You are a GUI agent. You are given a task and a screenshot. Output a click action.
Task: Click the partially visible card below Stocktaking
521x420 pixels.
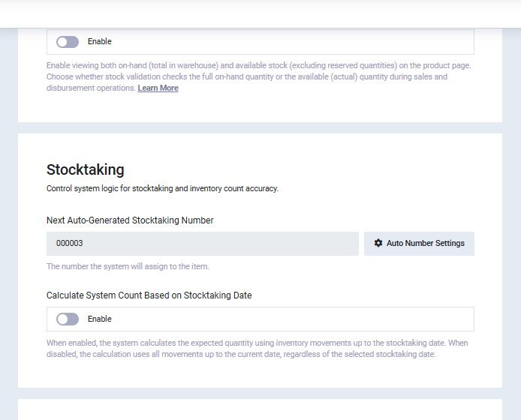[x=260, y=410]
